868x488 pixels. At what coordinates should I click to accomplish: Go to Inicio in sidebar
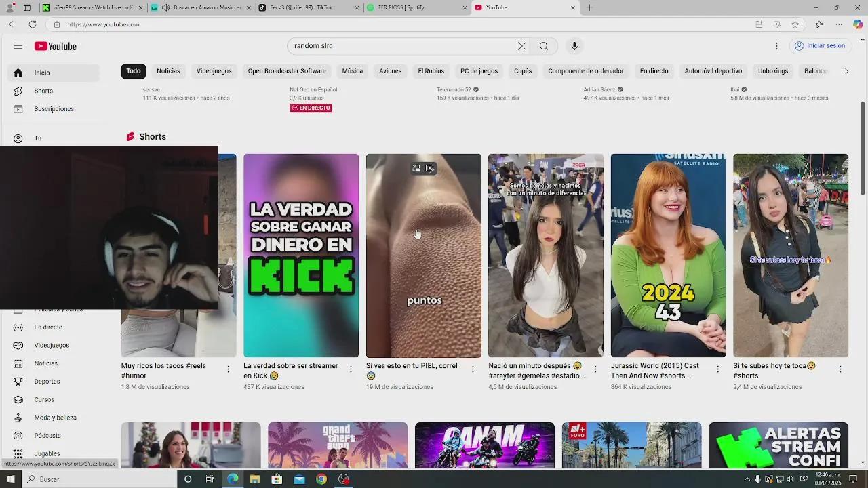click(x=54, y=73)
